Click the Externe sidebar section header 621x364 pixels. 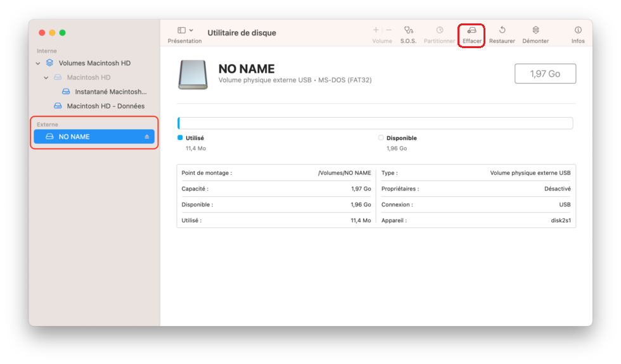[x=48, y=124]
